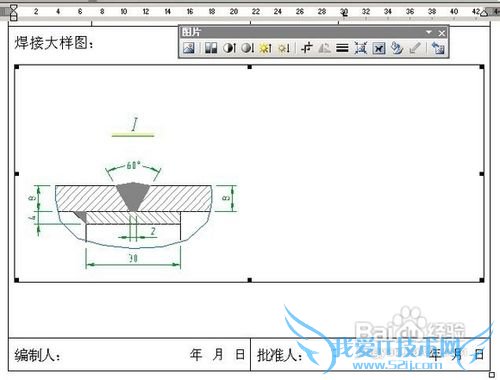Click the top-center picture sizing handle
Image resolution: width=500 pixels, height=380 pixels.
pyautogui.click(x=249, y=67)
